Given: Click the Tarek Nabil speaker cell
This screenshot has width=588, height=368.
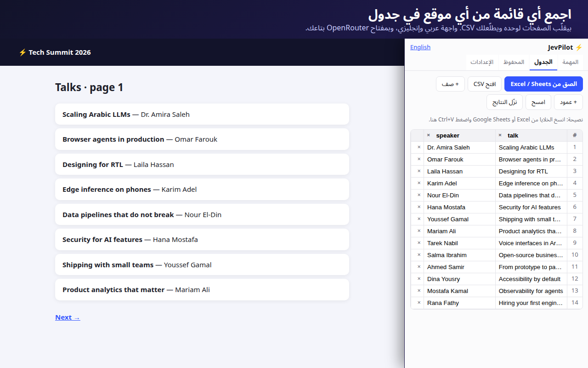Looking at the screenshot, I should pos(459,243).
